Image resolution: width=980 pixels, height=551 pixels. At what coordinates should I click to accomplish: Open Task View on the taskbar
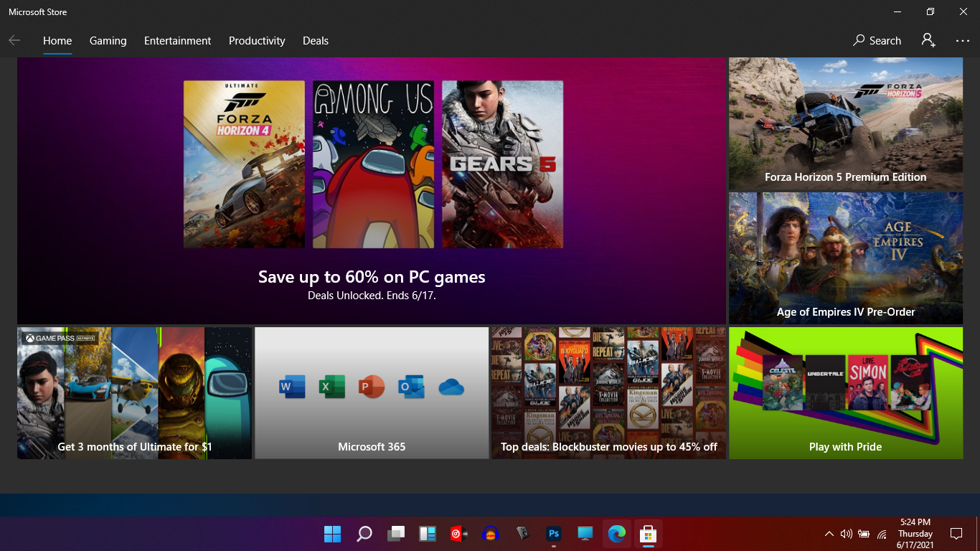pos(396,534)
